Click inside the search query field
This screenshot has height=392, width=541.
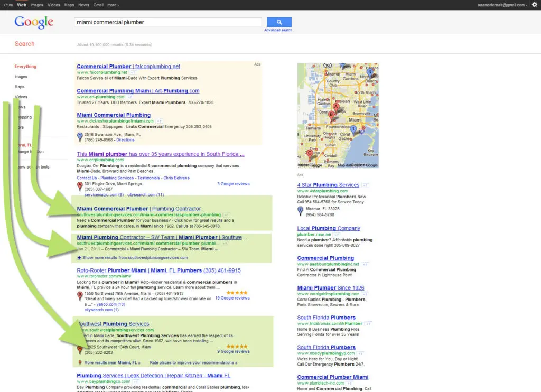(167, 22)
